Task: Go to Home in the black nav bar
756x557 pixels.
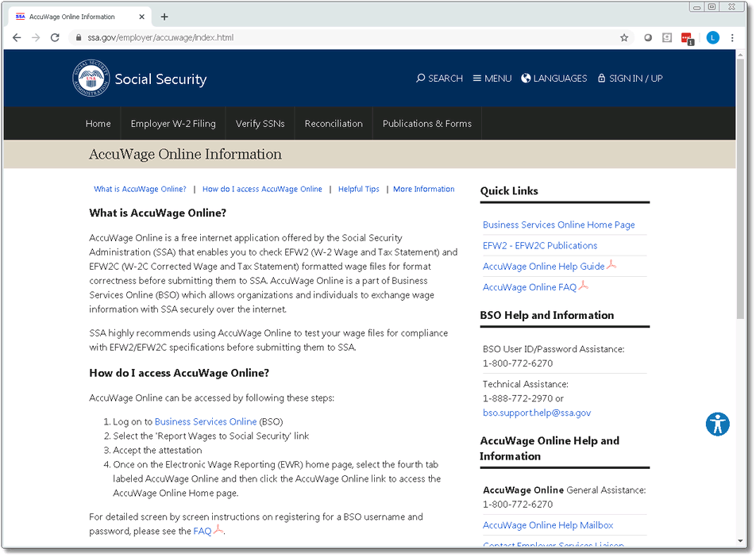Action: pyautogui.click(x=98, y=123)
